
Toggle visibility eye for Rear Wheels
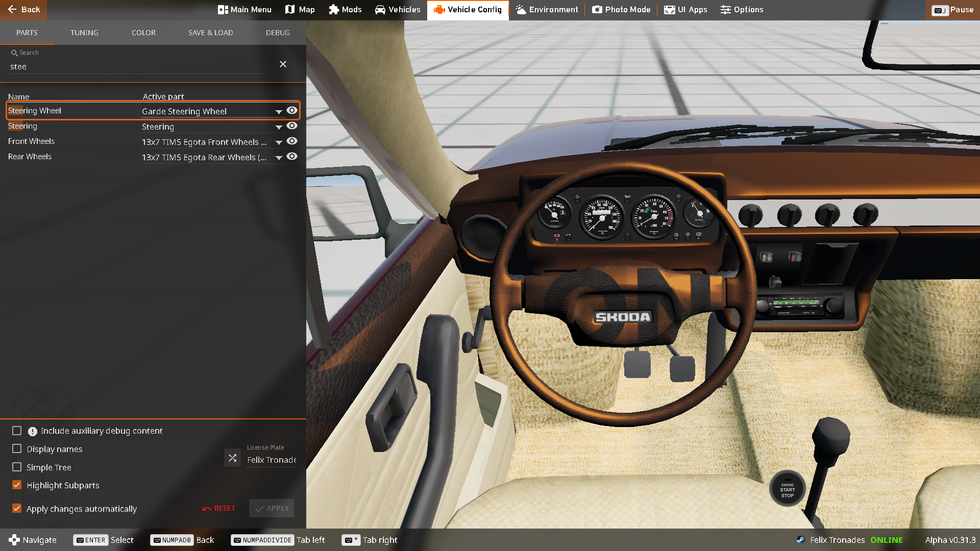(x=292, y=156)
